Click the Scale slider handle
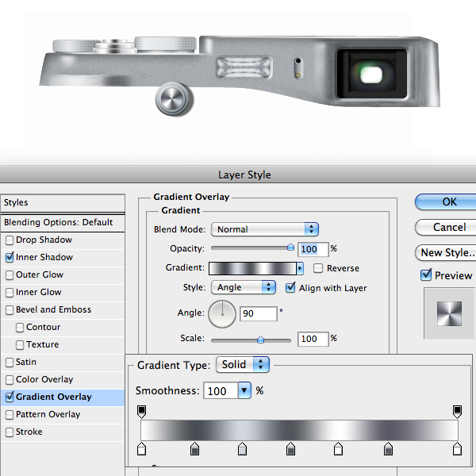Image resolution: width=476 pixels, height=476 pixels. (x=260, y=340)
